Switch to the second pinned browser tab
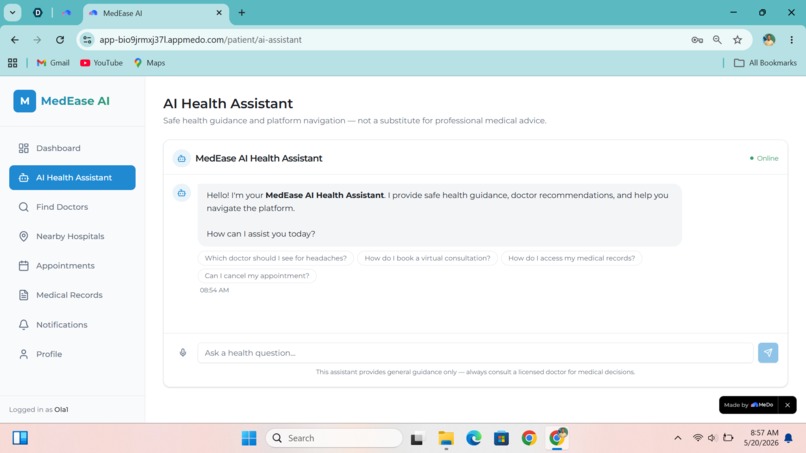The image size is (806, 453). coord(66,13)
